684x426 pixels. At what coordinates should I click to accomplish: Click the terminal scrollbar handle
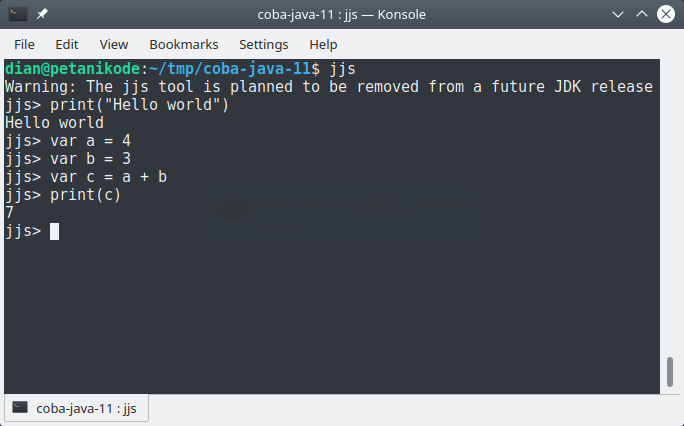click(x=669, y=372)
